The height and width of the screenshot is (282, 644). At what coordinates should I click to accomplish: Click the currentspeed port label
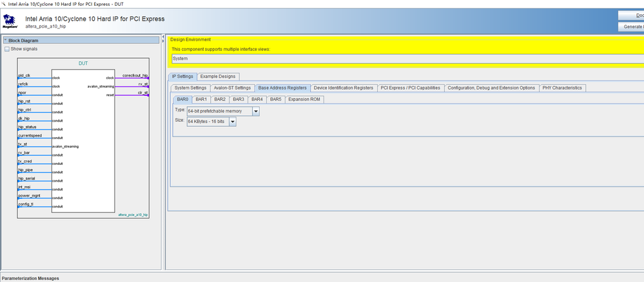point(30,135)
